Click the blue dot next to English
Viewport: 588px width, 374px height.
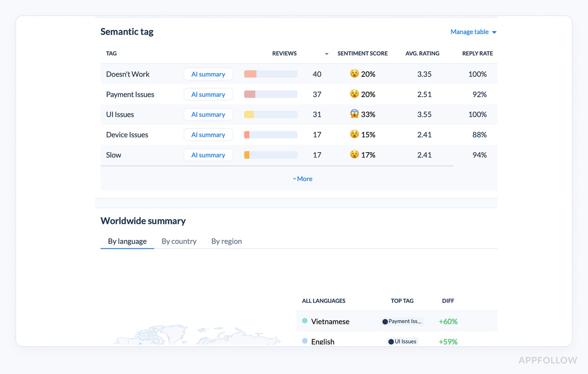point(304,341)
